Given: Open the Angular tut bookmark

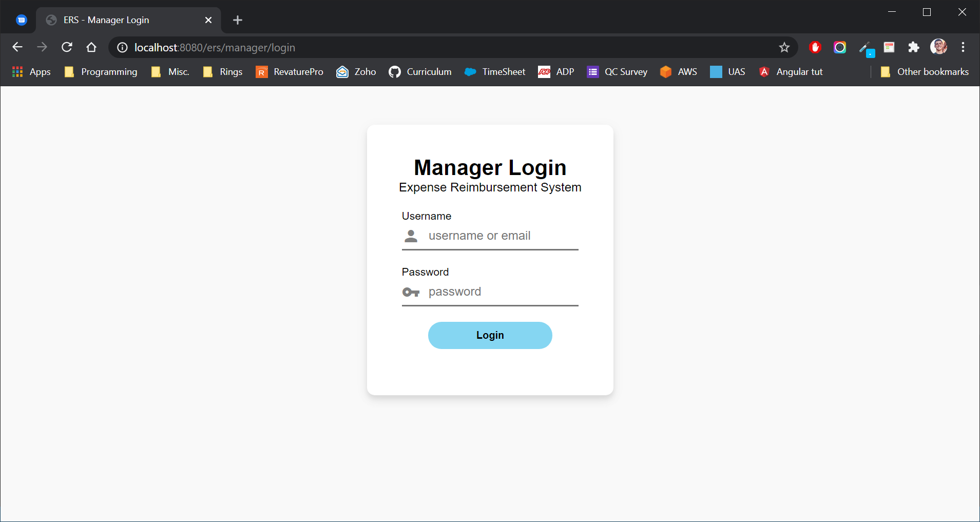Looking at the screenshot, I should 791,72.
